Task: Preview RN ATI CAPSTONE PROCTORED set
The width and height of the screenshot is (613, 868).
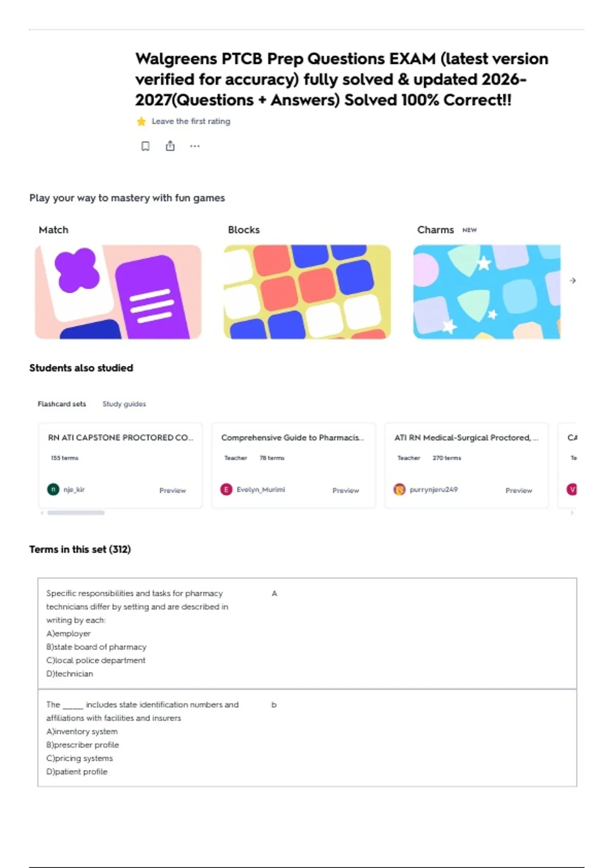Action: (x=173, y=490)
